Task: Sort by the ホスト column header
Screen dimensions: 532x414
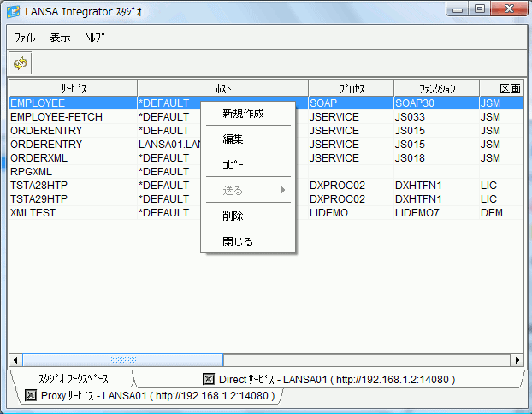Action: point(223,89)
